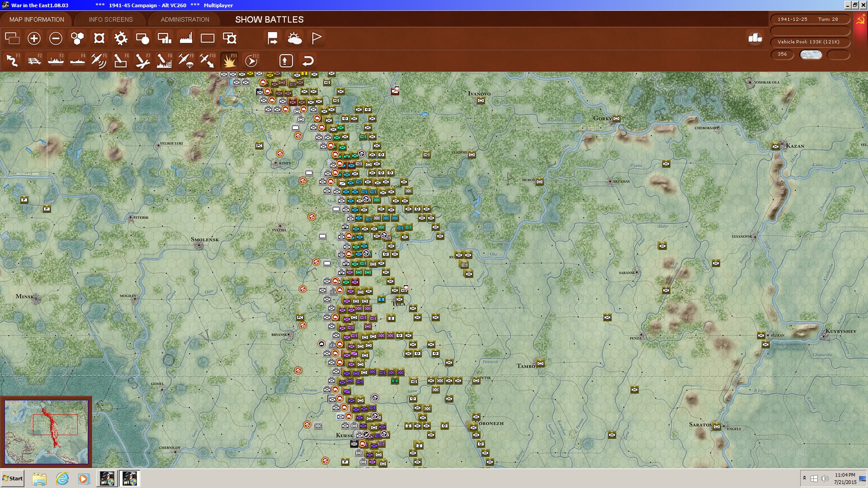Screen dimensions: 868x488
Task: Zoom in with the plus icon
Action: click(34, 38)
